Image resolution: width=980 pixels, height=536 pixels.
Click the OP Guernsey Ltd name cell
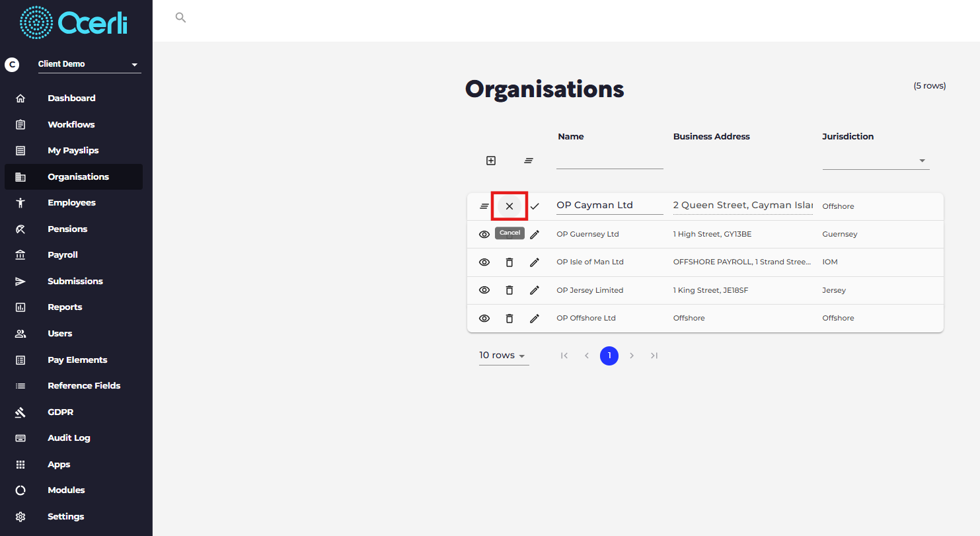587,234
